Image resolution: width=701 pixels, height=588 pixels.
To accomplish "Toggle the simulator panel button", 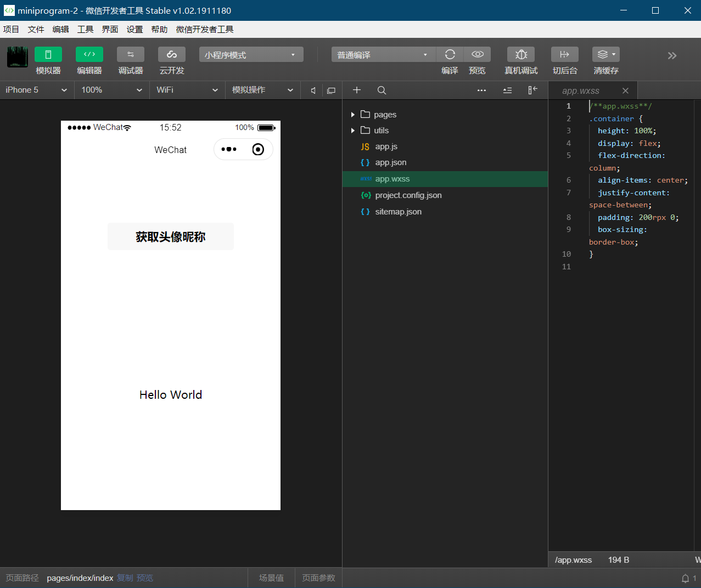I will (48, 54).
